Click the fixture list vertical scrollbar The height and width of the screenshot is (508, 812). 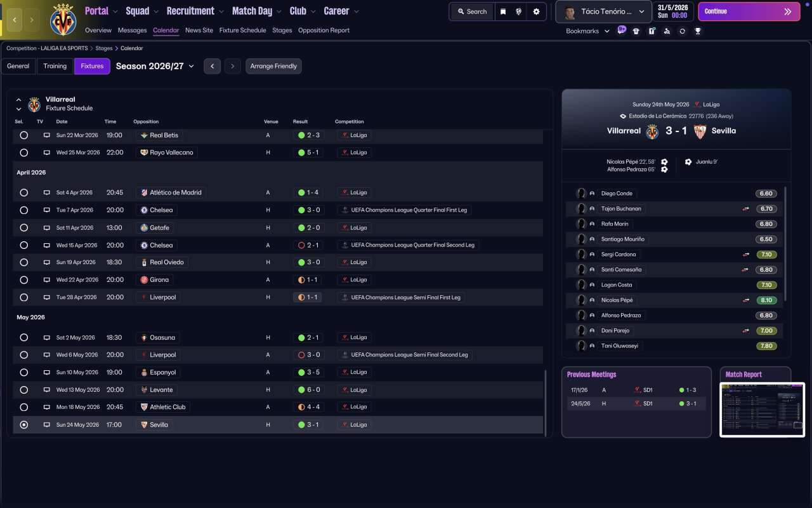coord(545,403)
